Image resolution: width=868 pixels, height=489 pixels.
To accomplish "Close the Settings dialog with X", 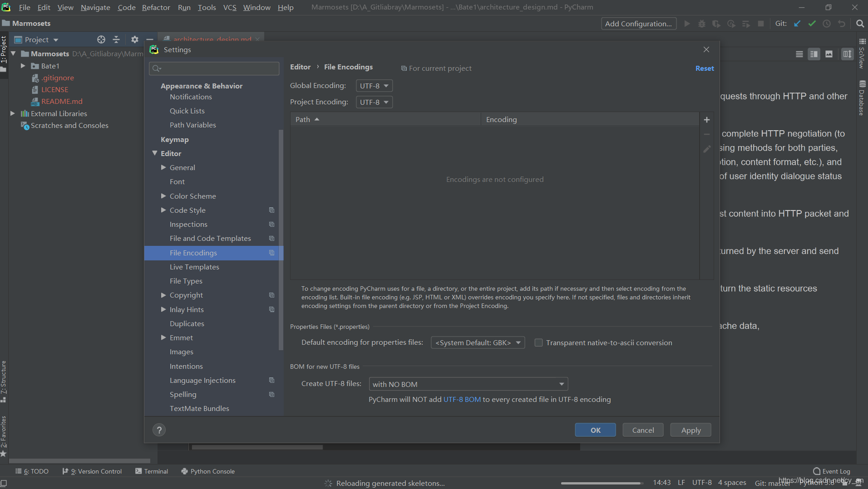I will pyautogui.click(x=706, y=49).
